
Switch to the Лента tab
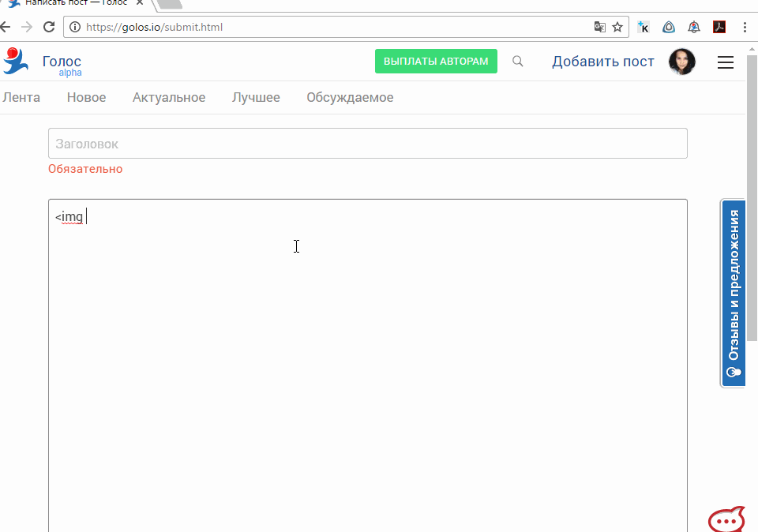(21, 97)
